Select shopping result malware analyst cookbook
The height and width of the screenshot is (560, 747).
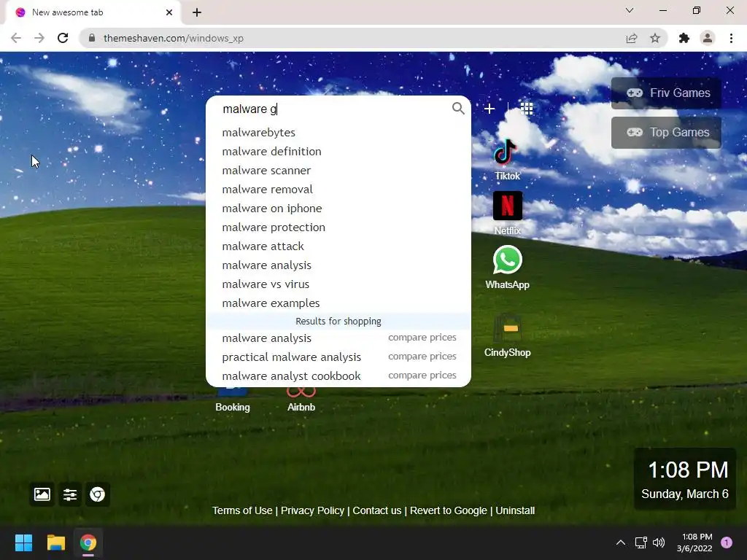click(x=291, y=376)
